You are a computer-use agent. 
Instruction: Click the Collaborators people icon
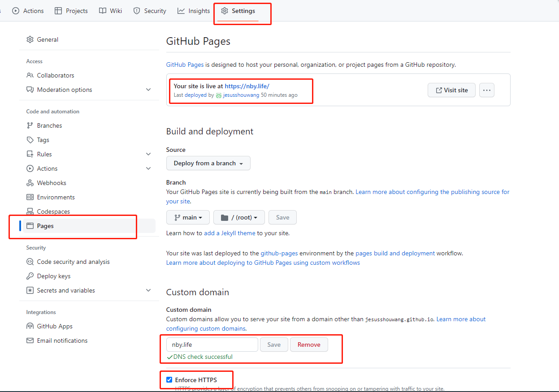(30, 75)
